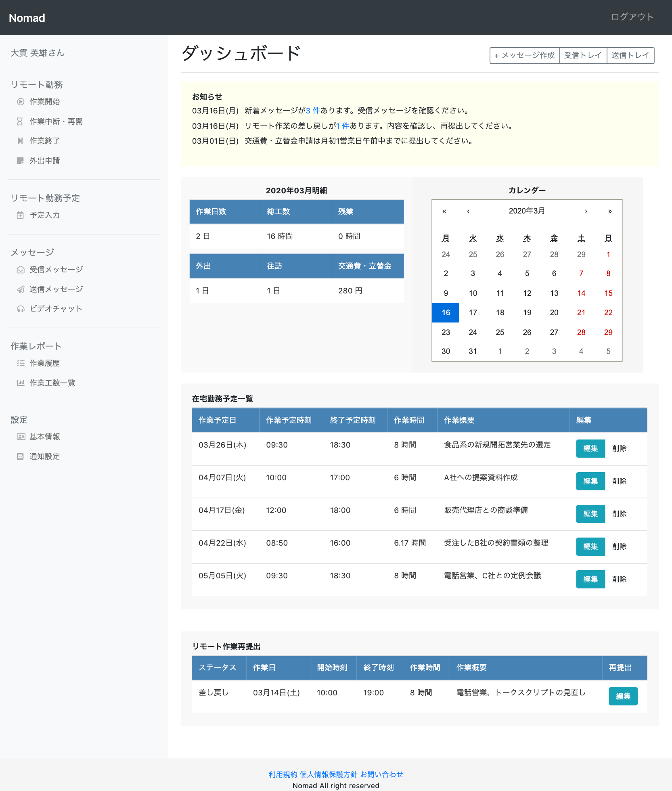Click the 3 件 new messages link
Image resolution: width=672 pixels, height=791 pixels.
coord(313,111)
